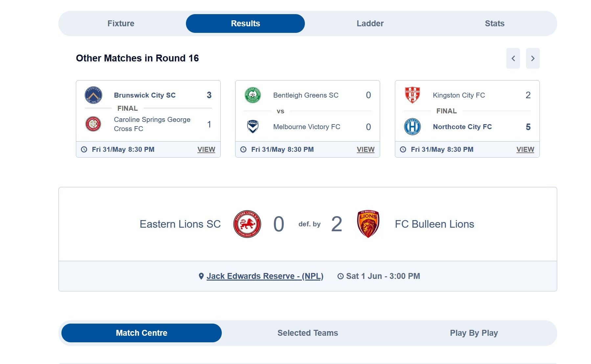Click the FC Bulleen Lions badge

368,224
